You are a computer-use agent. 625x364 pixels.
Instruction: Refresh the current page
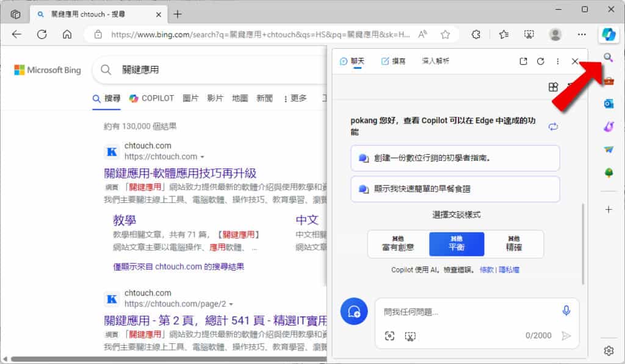pos(42,35)
